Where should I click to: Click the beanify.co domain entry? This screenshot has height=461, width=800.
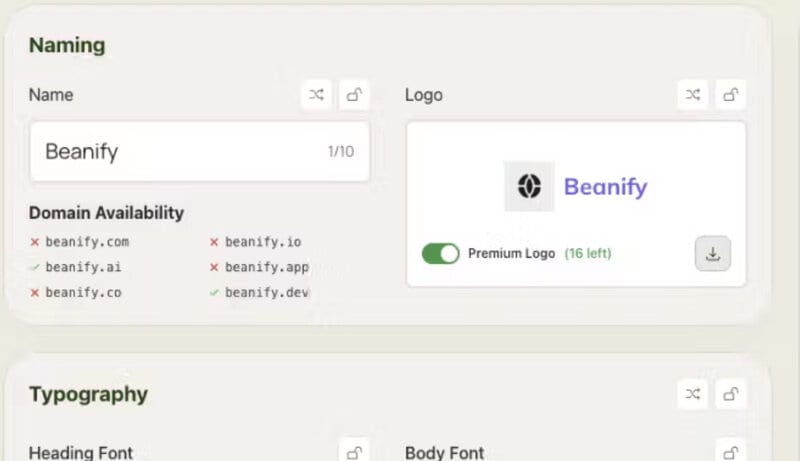pyautogui.click(x=76, y=292)
